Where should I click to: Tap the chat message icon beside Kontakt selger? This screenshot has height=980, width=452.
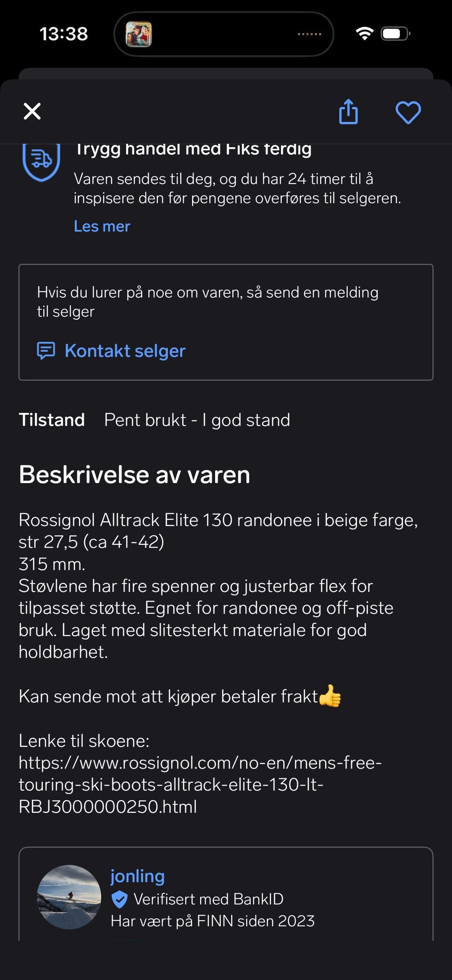point(46,351)
